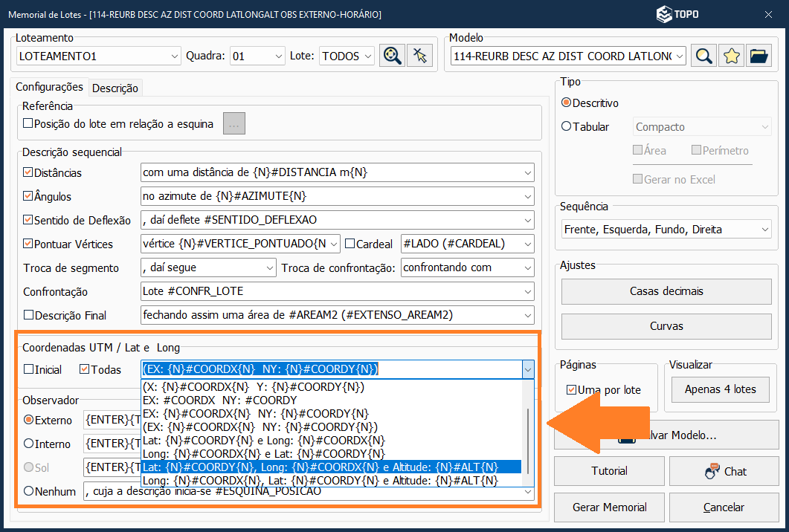This screenshot has width=789, height=532.
Task: Click the favorite model star icon
Action: tap(731, 56)
